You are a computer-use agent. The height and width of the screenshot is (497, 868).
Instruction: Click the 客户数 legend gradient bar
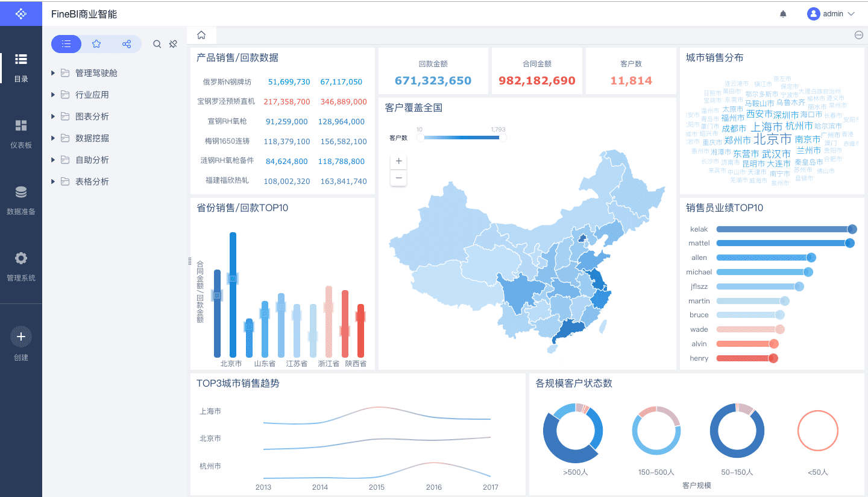462,138
